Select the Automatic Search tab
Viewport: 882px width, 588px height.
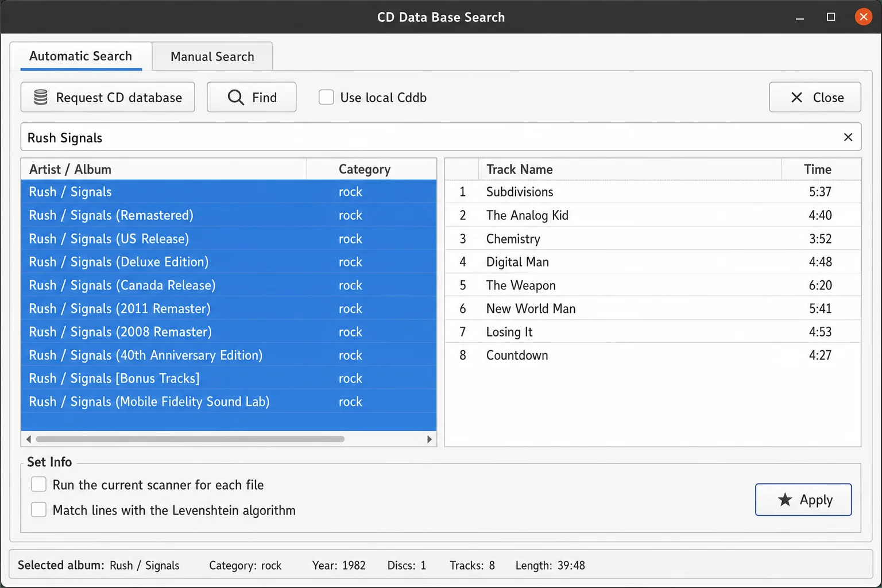click(81, 56)
